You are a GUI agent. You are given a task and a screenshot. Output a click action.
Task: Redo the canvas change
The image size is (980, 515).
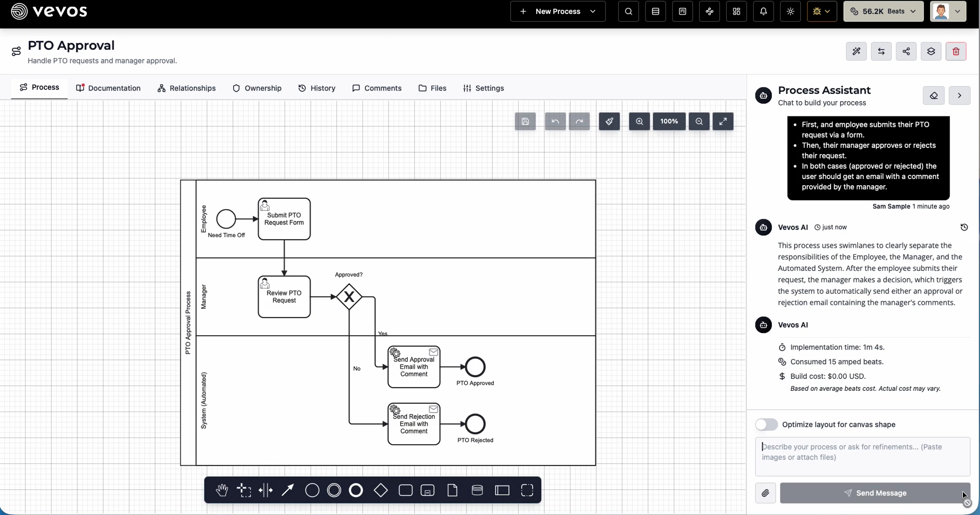click(579, 121)
